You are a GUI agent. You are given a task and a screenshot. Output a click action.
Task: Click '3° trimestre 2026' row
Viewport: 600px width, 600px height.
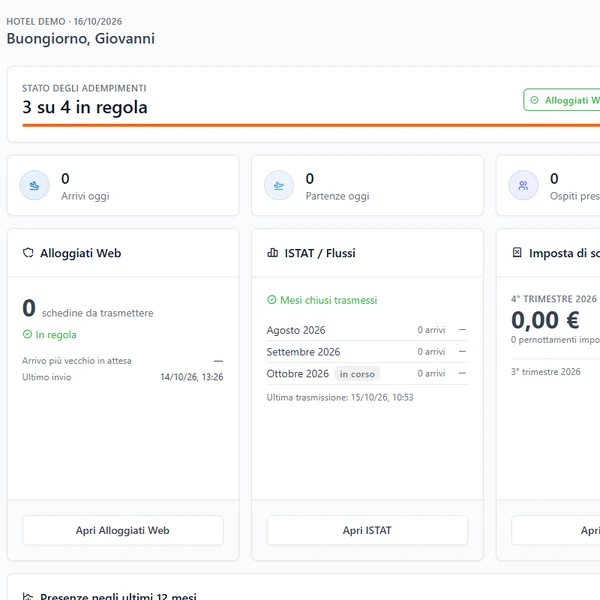pos(546,372)
